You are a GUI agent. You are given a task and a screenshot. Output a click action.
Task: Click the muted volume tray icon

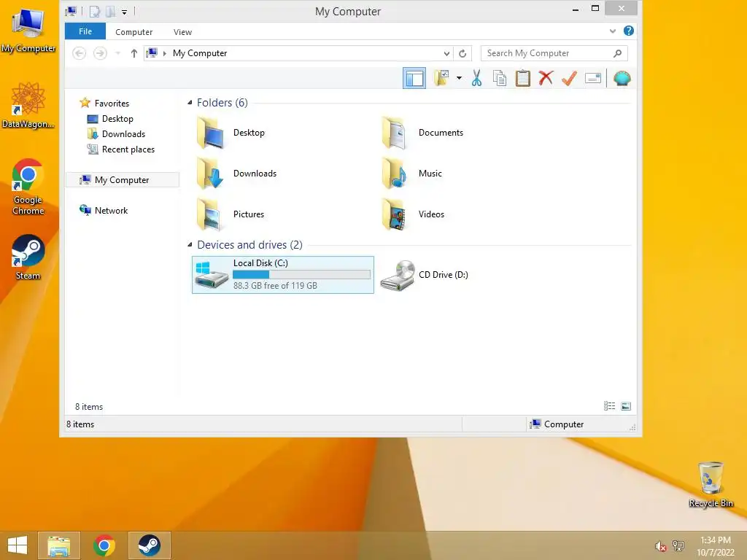point(661,546)
